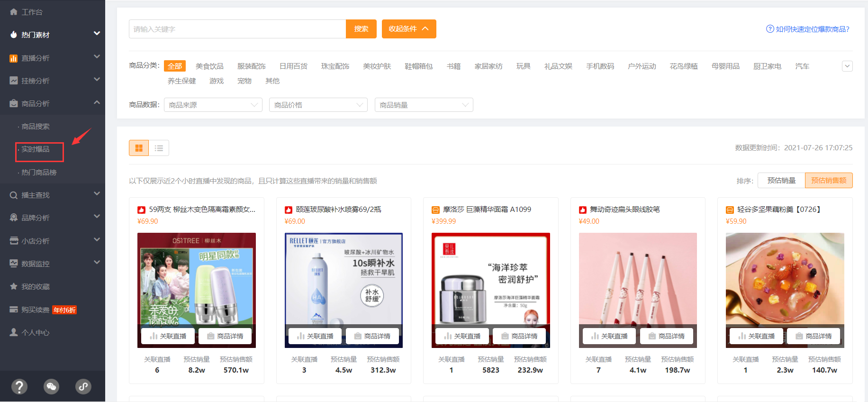The height and width of the screenshot is (402, 868).
Task: Click the Douyin source icon on 59两支 柳丝木 product
Action: pos(141,210)
